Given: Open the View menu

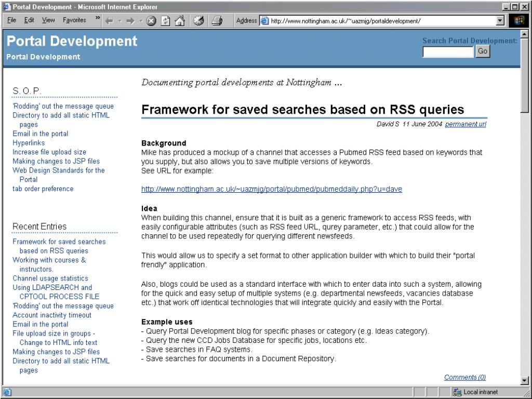Looking at the screenshot, I should point(48,20).
